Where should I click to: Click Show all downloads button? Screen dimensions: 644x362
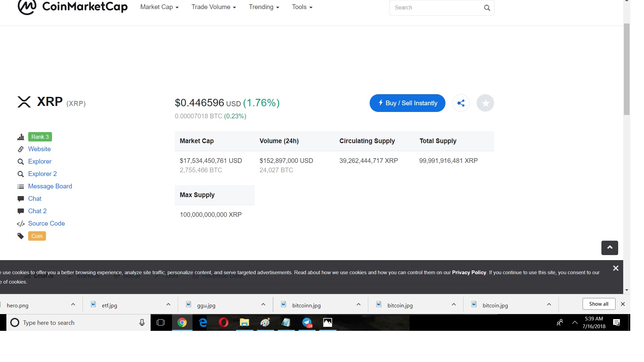point(598,304)
